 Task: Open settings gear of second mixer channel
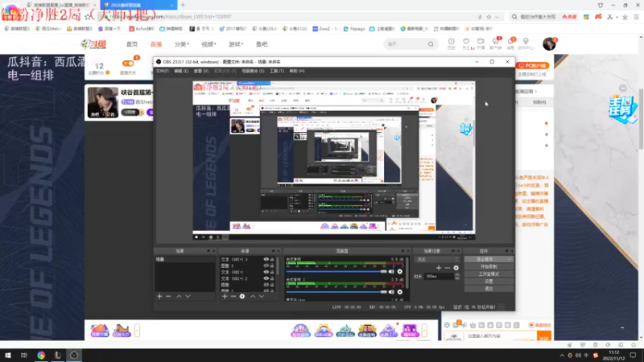[399, 292]
